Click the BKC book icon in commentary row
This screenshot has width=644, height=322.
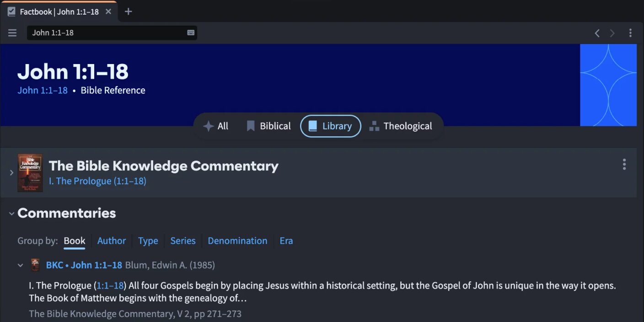(x=35, y=265)
